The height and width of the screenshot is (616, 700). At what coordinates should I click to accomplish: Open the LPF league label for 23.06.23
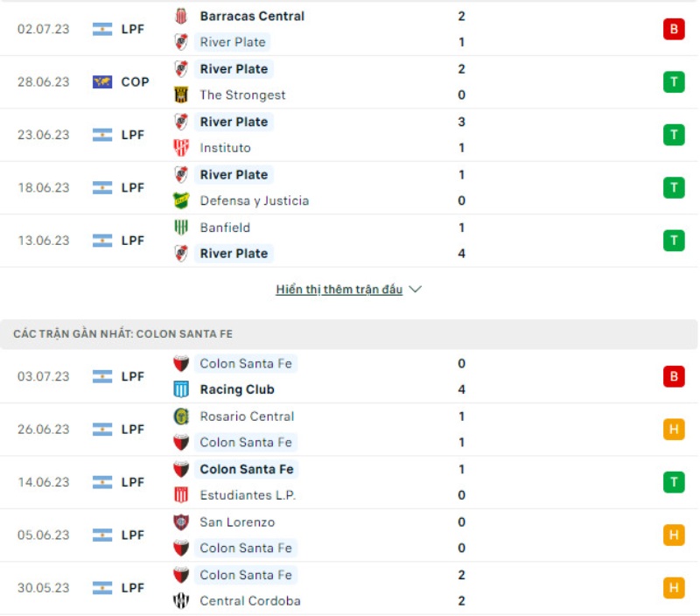click(133, 135)
